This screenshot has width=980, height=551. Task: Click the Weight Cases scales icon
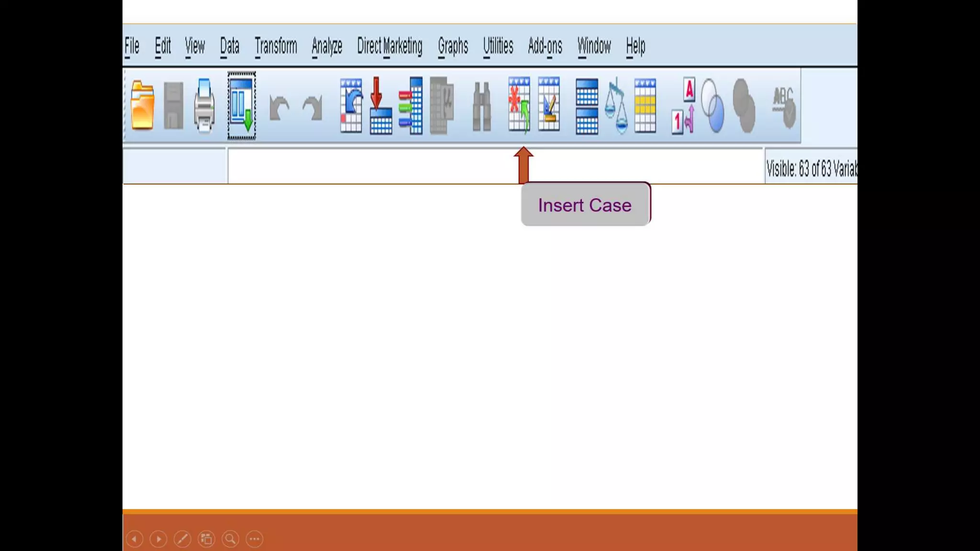click(616, 106)
